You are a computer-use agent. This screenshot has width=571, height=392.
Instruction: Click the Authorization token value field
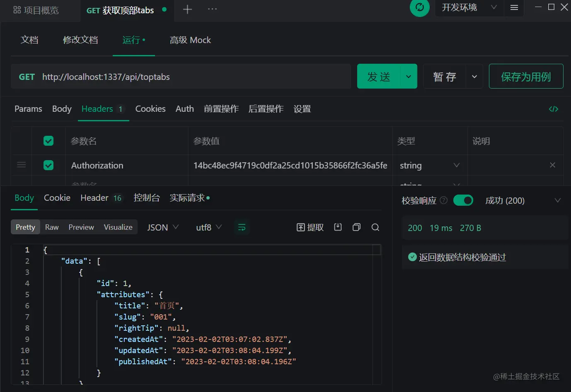pyautogui.click(x=290, y=165)
